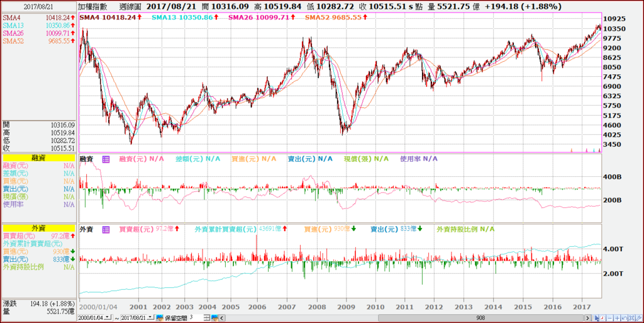
Task: Open the 外資 indicator settings icon
Action: point(106,230)
